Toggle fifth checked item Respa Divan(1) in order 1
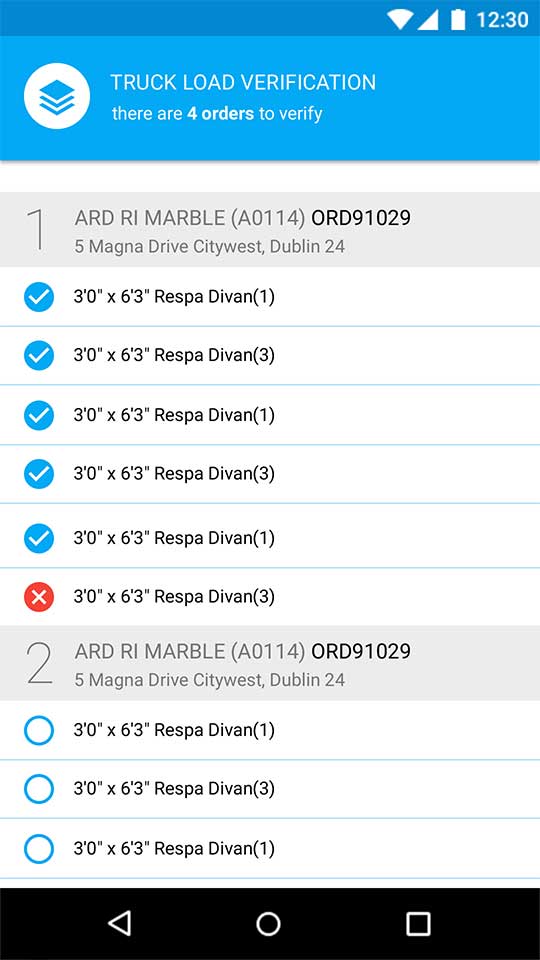The height and width of the screenshot is (960, 540). (x=39, y=538)
